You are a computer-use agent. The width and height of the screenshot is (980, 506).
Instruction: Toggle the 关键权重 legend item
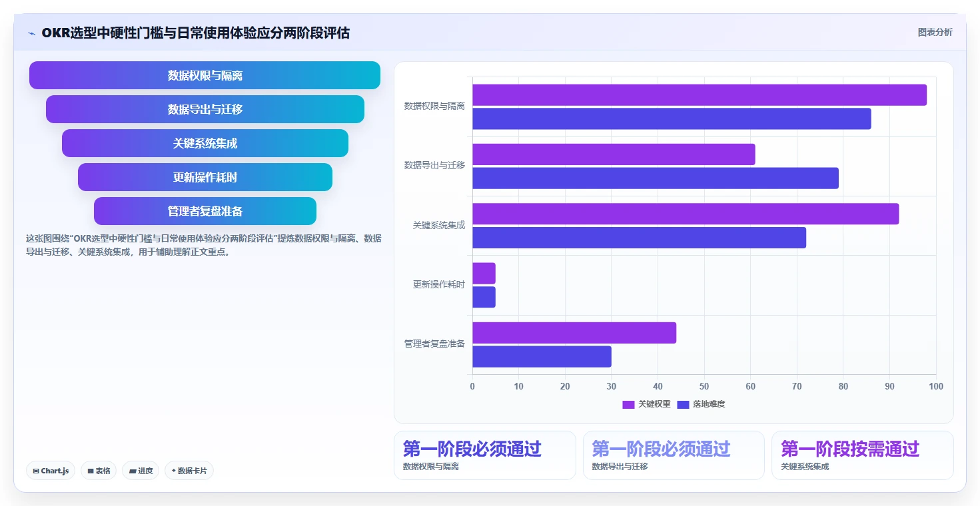tap(646, 404)
